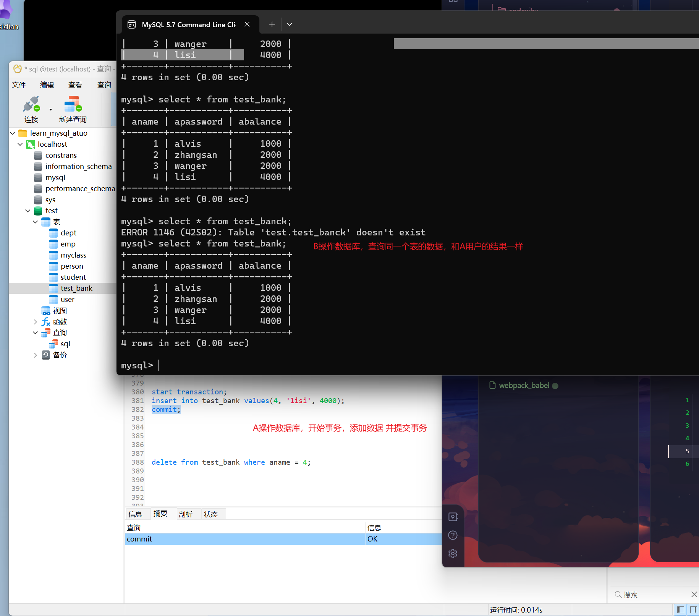699x616 pixels.
Task: Expand the 函数 (Functions) node
Action: click(35, 322)
